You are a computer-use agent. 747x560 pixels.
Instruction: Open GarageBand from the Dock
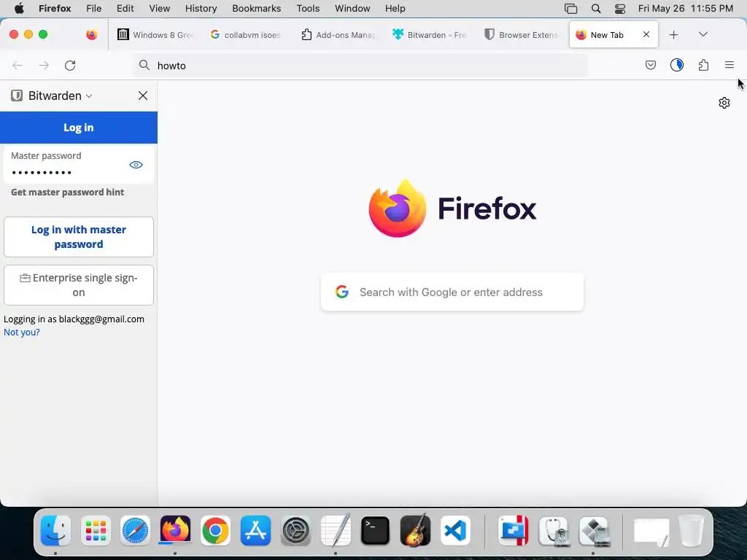pyautogui.click(x=415, y=531)
